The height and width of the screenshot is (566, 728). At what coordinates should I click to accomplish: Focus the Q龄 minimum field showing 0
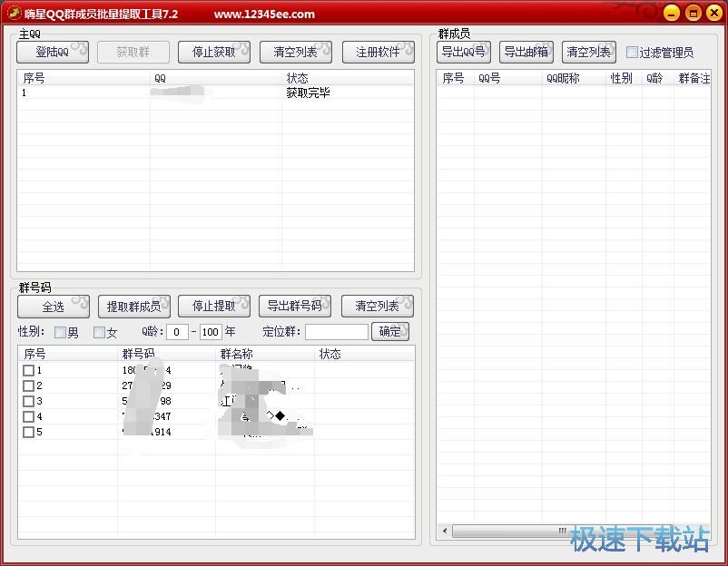point(177,332)
